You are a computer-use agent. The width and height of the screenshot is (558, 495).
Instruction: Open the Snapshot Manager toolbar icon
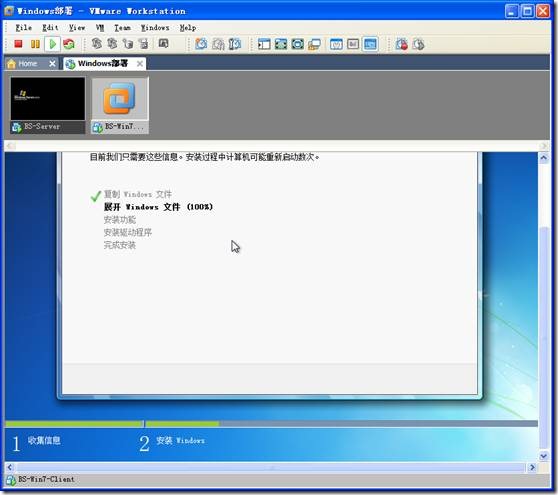pos(235,44)
